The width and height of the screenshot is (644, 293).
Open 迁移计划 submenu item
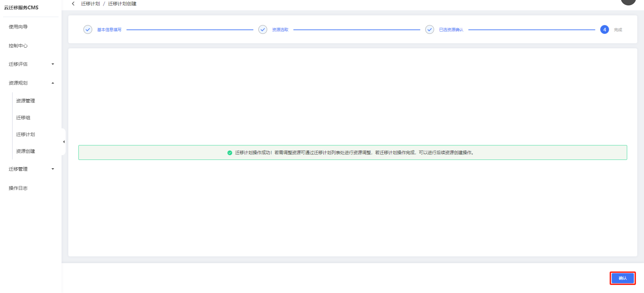25,135
